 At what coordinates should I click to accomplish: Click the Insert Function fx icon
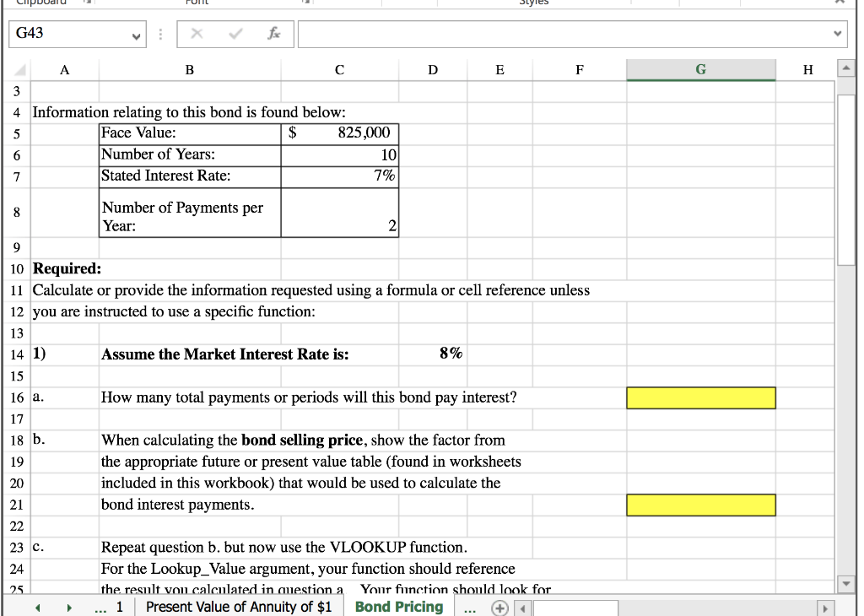point(273,34)
